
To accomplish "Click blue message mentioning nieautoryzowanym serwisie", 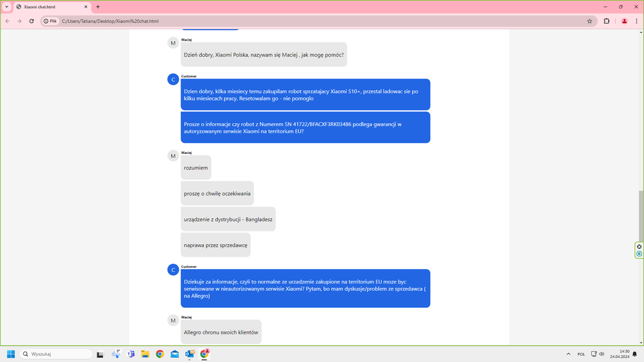I will [305, 289].
